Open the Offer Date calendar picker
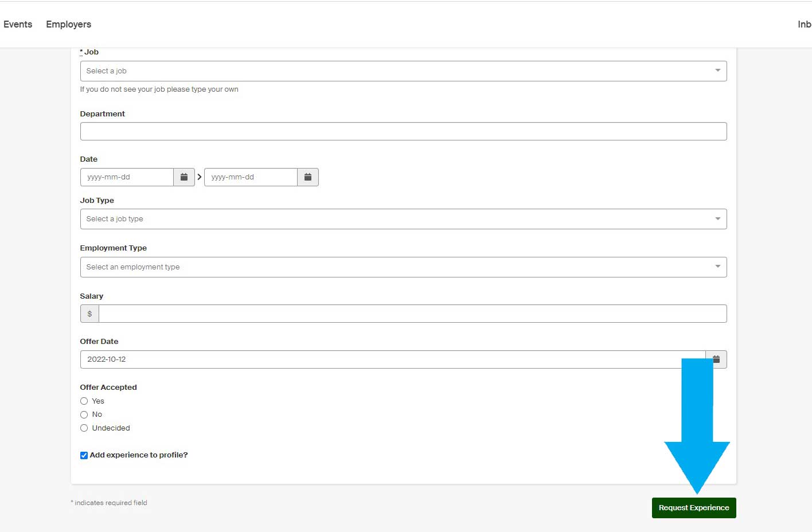 [x=716, y=359]
